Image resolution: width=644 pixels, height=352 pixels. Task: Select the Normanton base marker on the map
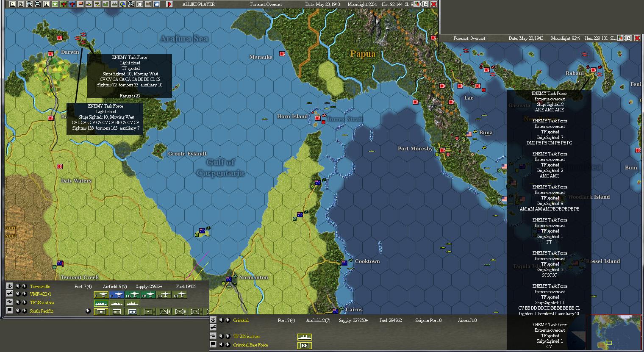click(229, 279)
